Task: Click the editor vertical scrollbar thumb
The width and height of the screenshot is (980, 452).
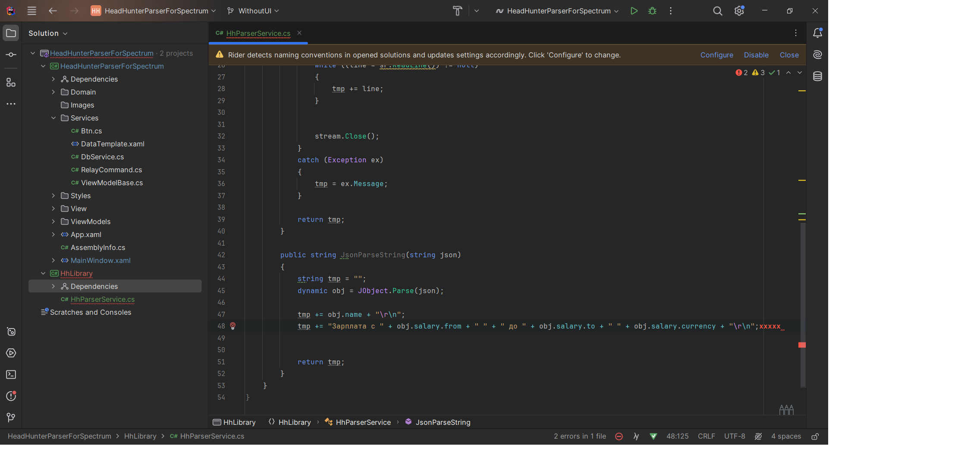Action: (803, 305)
